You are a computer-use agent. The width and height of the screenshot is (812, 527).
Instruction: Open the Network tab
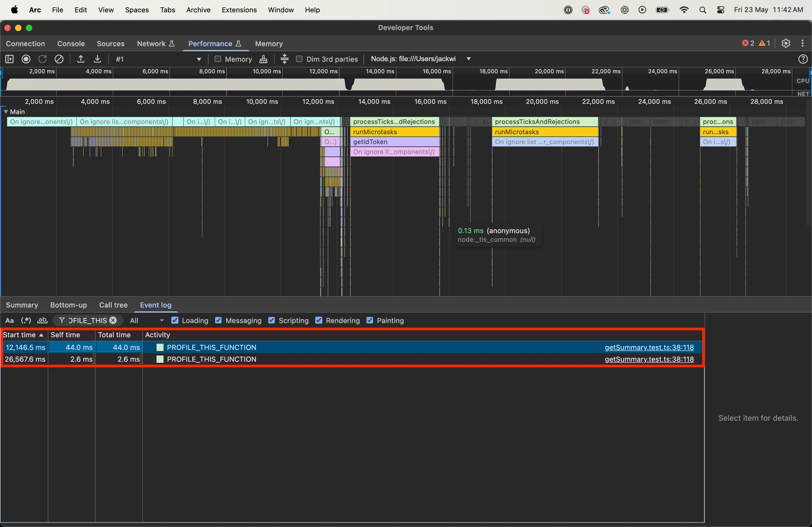coord(155,44)
